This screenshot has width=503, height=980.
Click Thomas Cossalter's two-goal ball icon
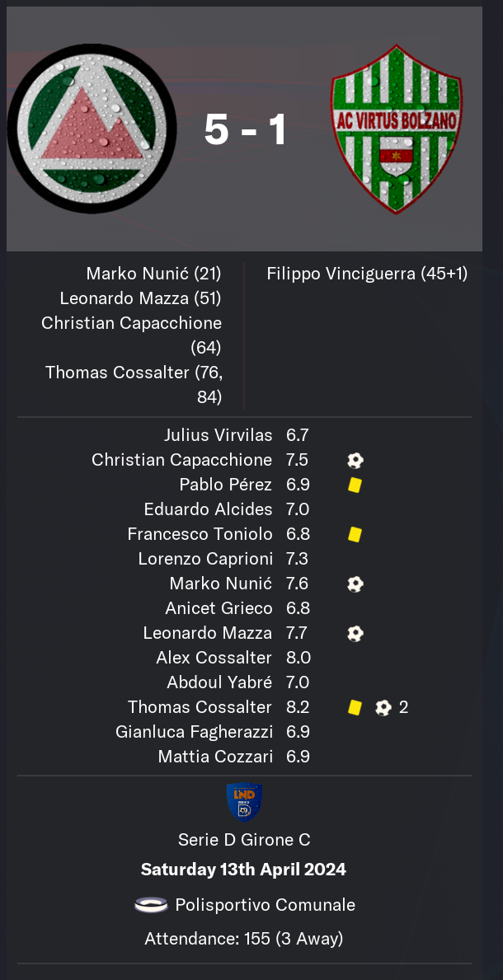(383, 707)
